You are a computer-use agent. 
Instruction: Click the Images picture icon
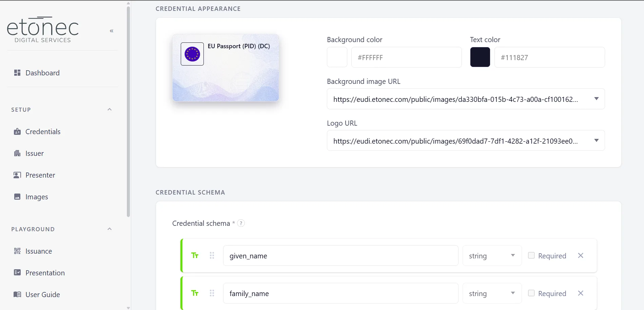(x=17, y=197)
